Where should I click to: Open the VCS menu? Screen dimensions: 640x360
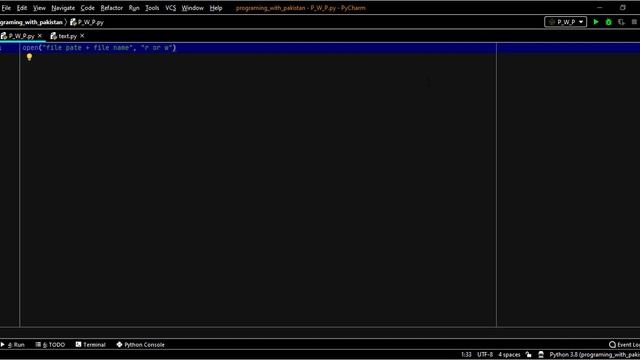171,8
